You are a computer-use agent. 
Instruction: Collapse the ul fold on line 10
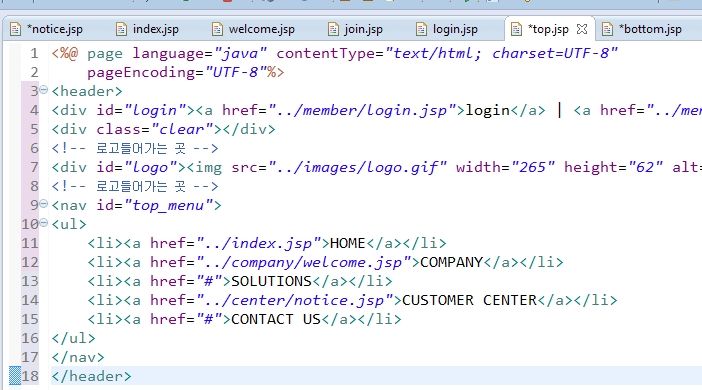(43, 223)
